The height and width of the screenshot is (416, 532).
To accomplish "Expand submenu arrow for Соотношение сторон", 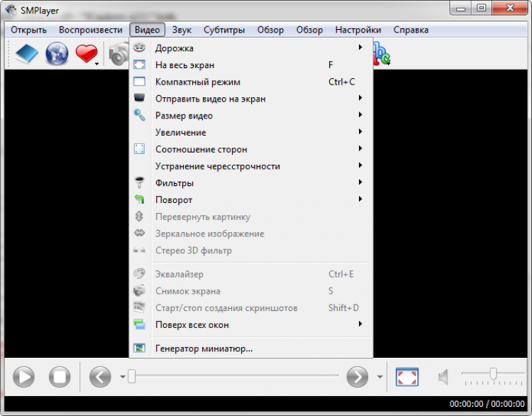I will [x=360, y=148].
